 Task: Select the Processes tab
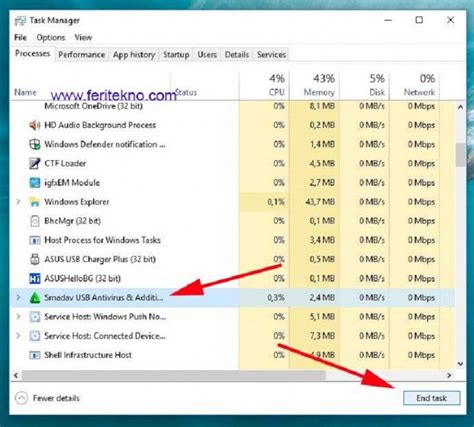(x=32, y=54)
